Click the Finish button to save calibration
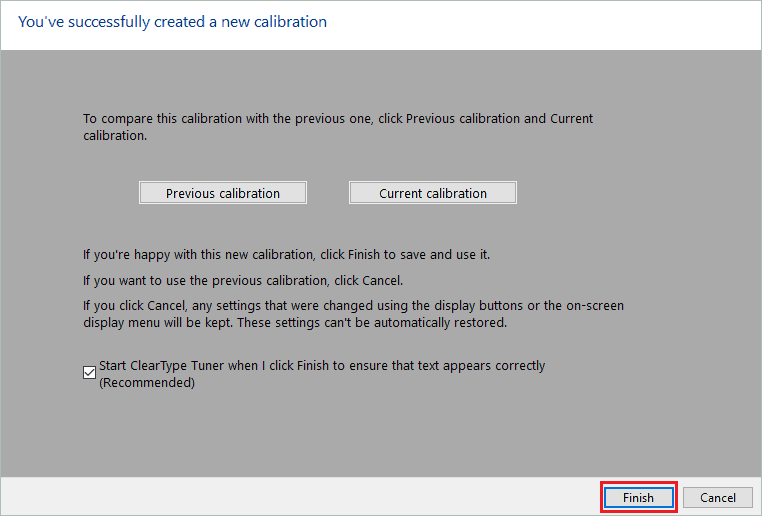 point(638,497)
